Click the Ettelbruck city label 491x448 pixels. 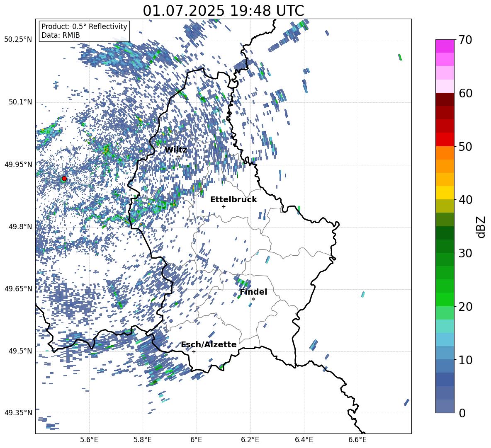point(233,200)
